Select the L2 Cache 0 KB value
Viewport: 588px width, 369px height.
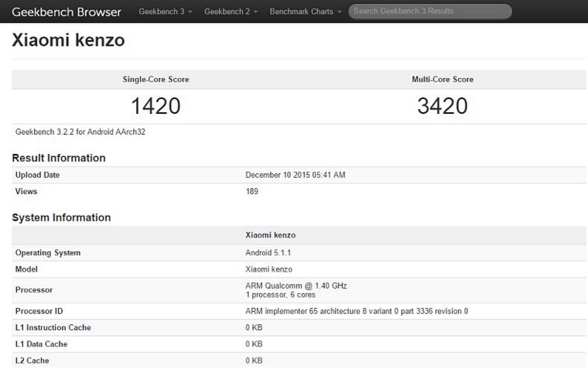pos(254,360)
